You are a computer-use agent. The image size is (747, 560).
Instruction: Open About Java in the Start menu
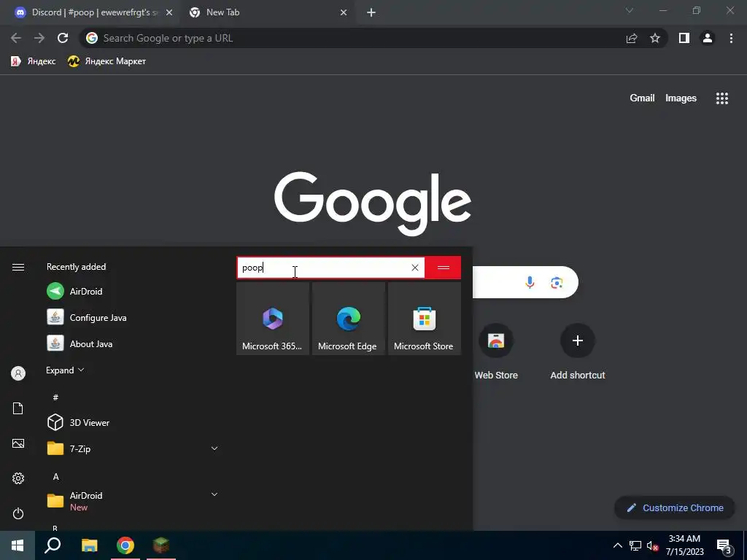point(80,343)
